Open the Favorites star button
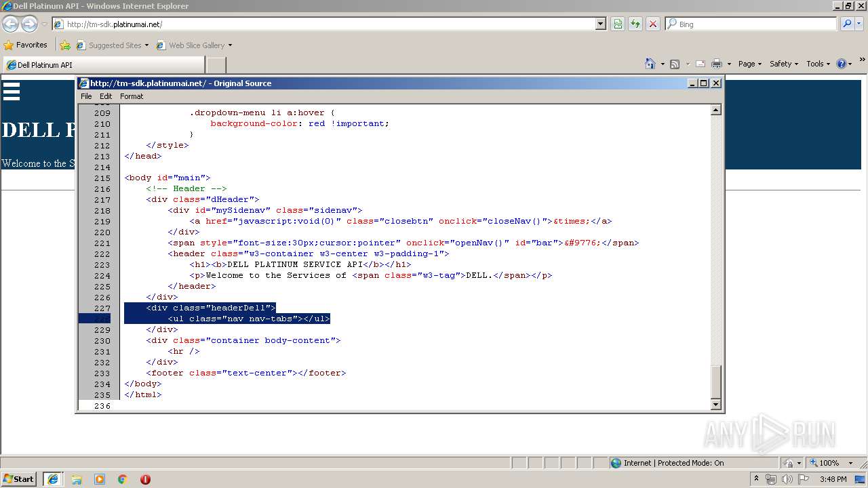Screen dimensions: 868x488 [26, 45]
